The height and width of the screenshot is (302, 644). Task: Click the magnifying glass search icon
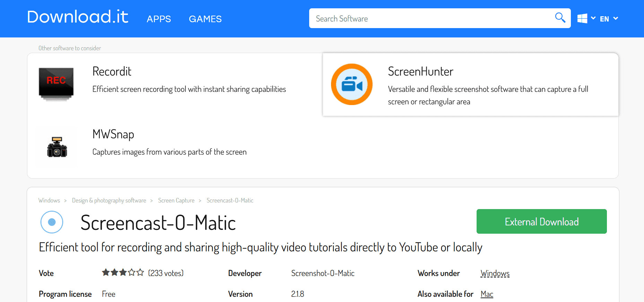point(560,18)
